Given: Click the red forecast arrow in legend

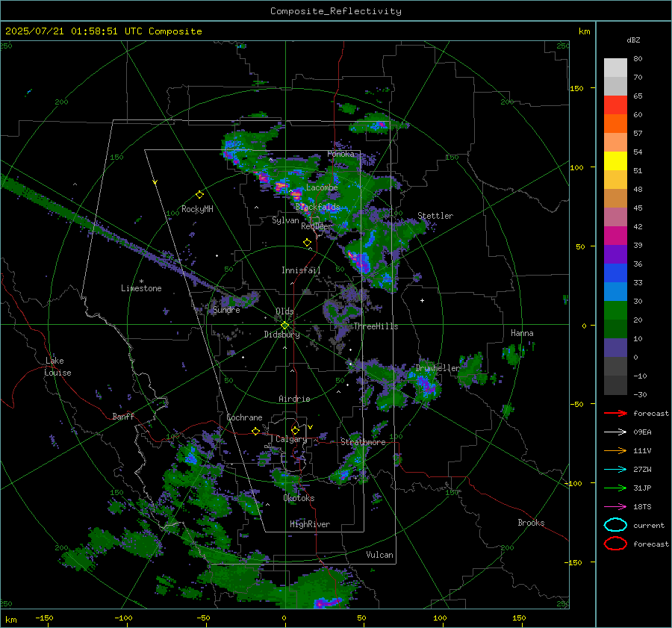Looking at the screenshot, I should pos(615,413).
